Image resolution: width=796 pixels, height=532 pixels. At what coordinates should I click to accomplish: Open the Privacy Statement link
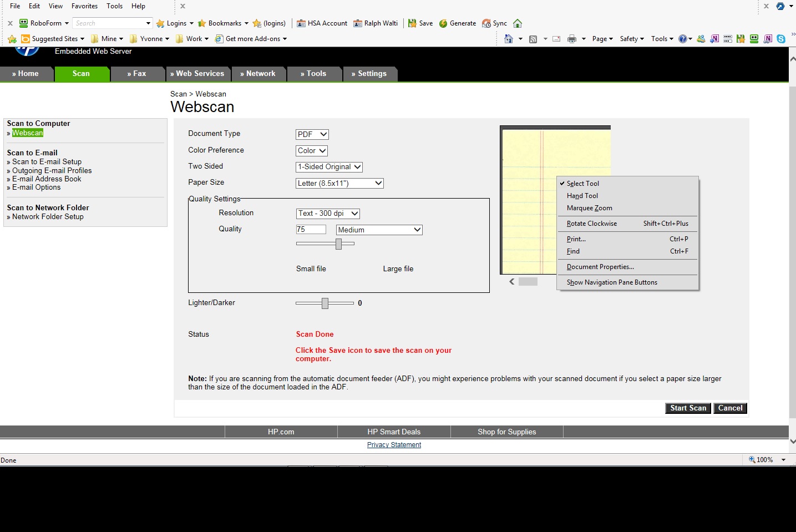point(394,445)
